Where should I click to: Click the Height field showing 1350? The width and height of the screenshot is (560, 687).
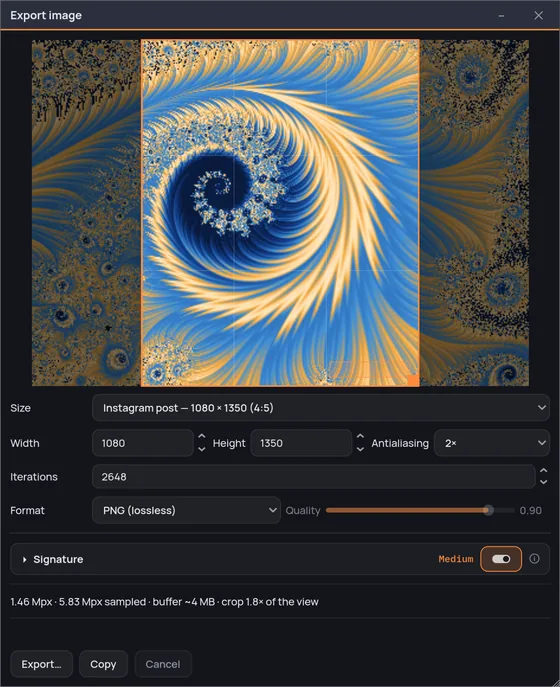301,443
